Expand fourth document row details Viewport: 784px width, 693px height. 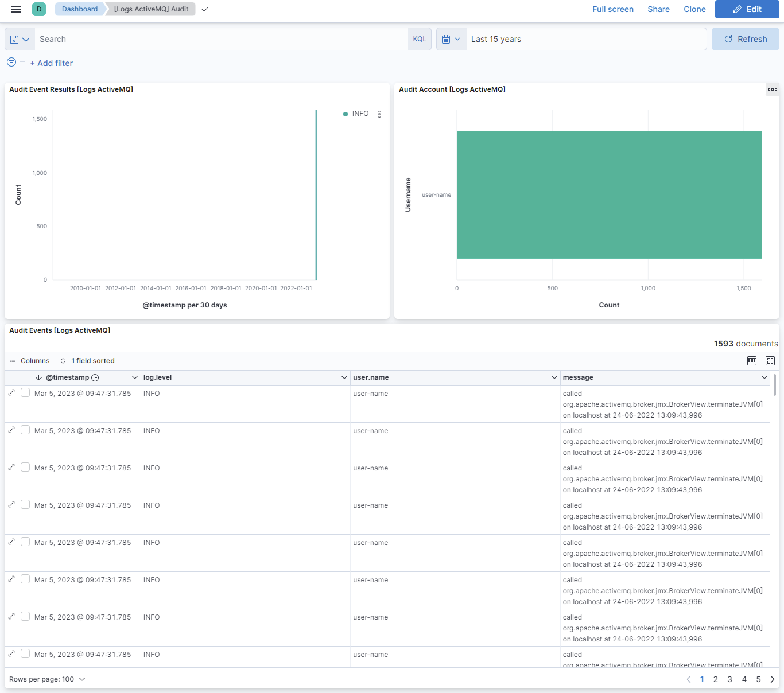click(x=11, y=504)
